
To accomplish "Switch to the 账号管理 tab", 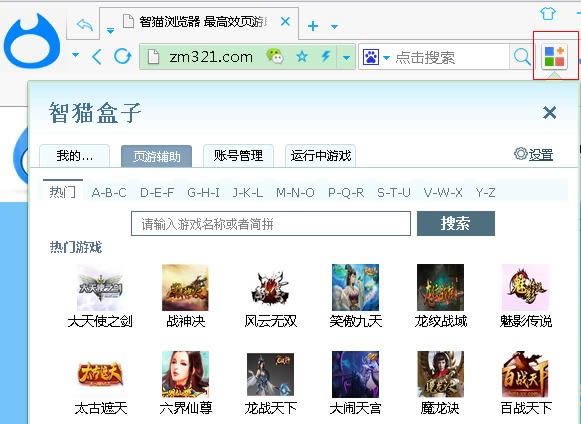I will 238,156.
